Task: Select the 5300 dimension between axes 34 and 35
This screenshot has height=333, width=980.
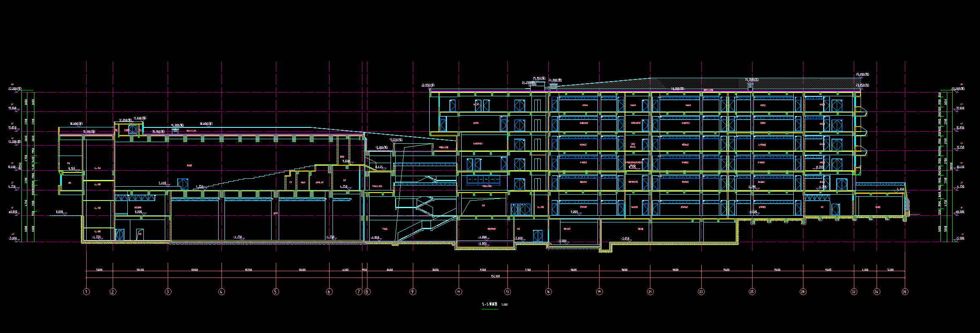Action: pyautogui.click(x=890, y=270)
